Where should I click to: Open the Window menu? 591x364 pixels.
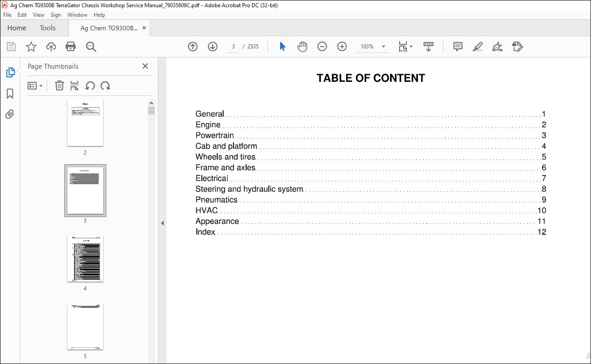coord(77,15)
